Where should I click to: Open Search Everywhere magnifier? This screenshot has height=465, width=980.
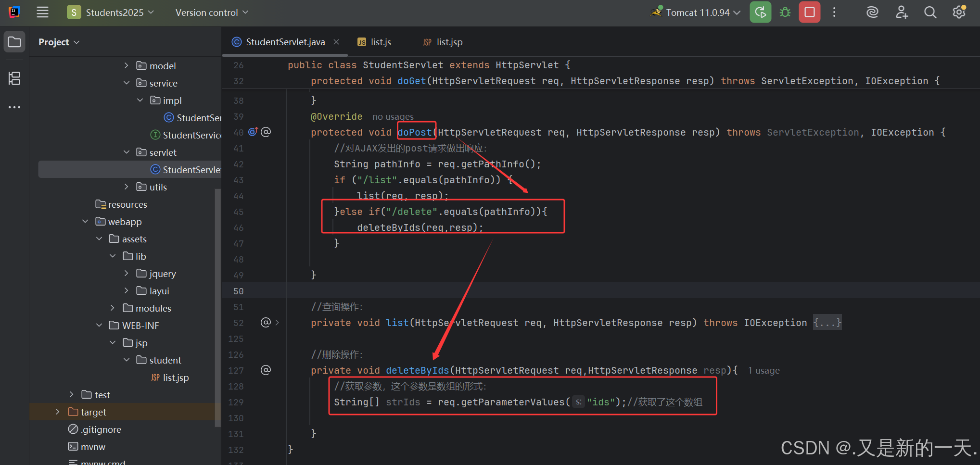(x=930, y=13)
